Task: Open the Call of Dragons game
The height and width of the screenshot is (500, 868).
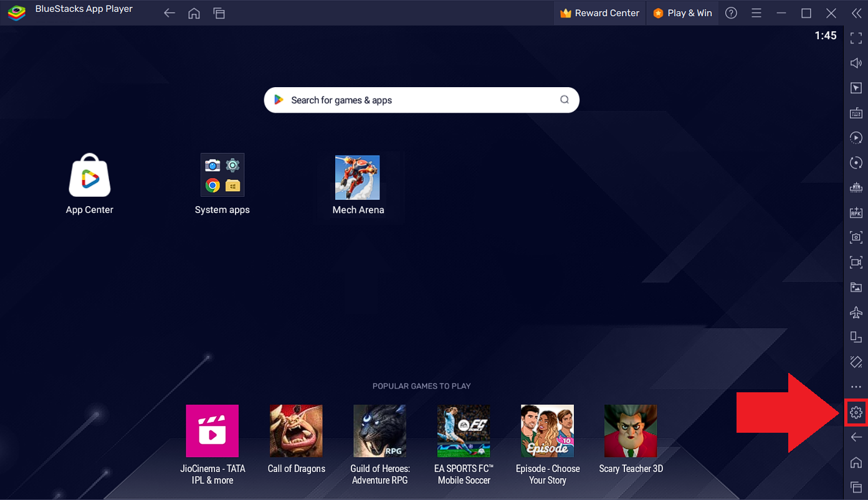Action: (296, 440)
